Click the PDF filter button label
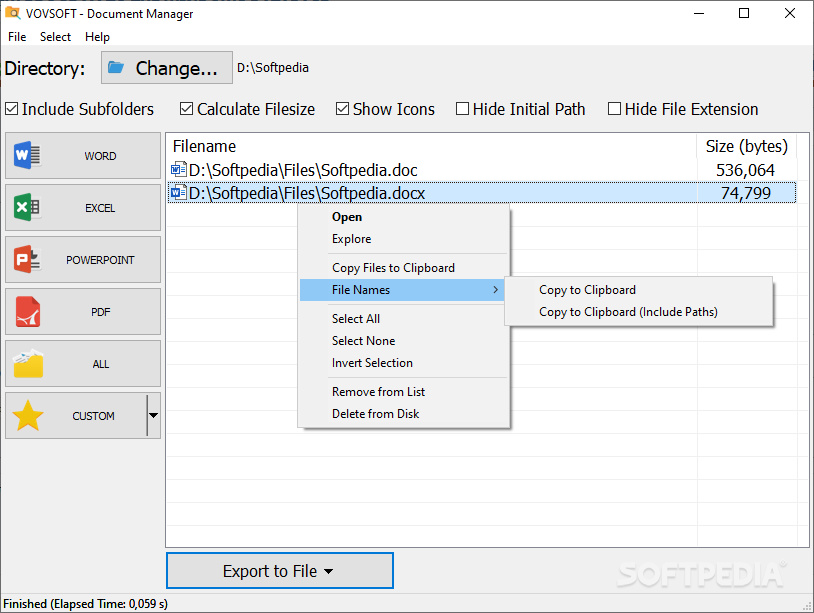The width and height of the screenshot is (814, 613). click(100, 312)
